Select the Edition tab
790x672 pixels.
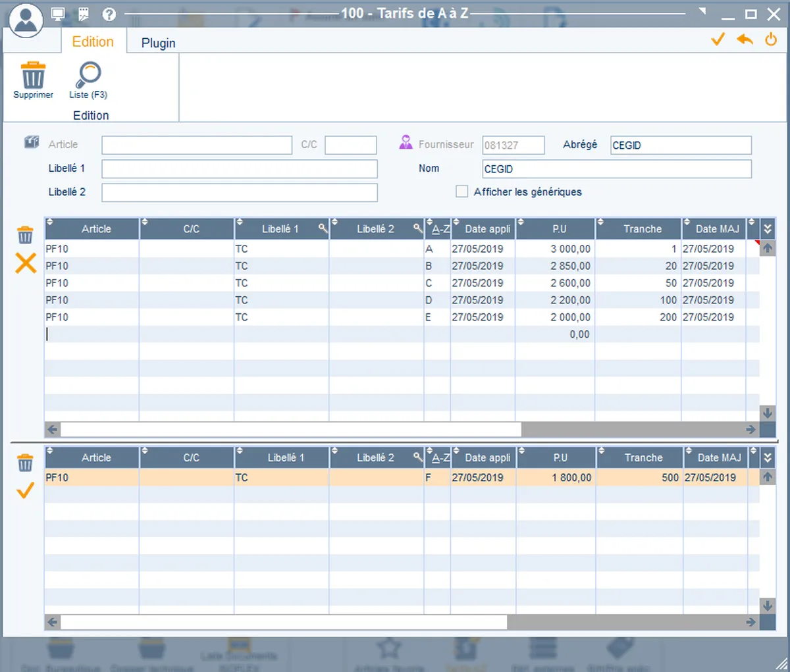tap(93, 42)
